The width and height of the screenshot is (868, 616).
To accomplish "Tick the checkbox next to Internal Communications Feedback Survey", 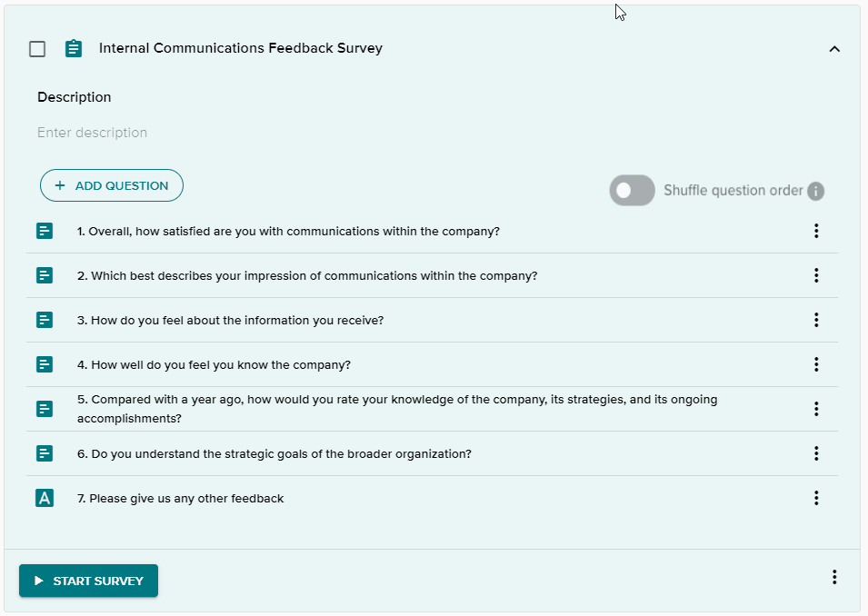I will point(37,49).
